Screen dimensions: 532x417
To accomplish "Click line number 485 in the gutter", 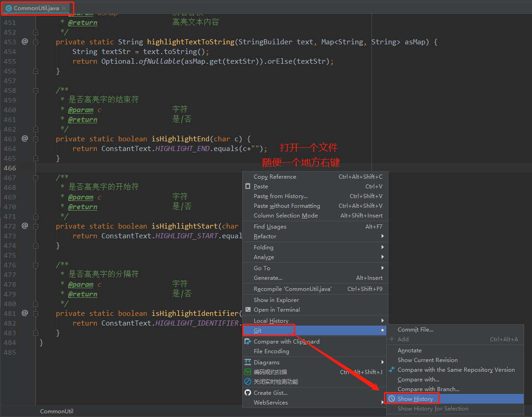I will [10, 352].
